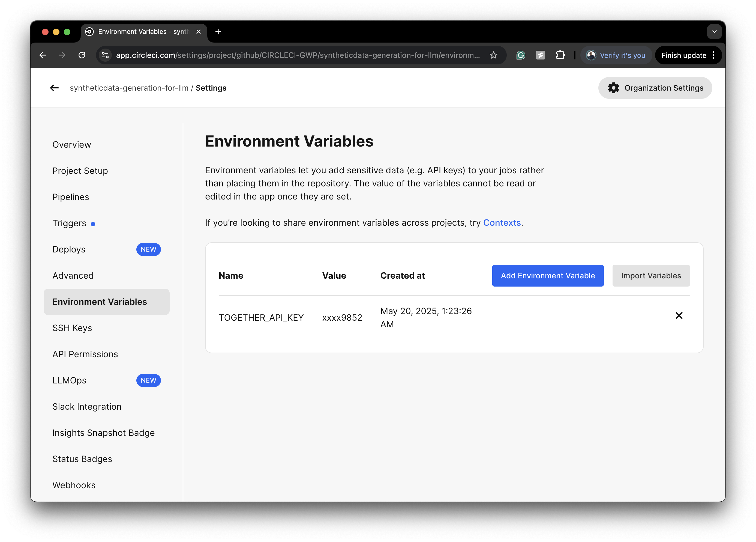Click the Organization Settings gear icon
Image resolution: width=756 pixels, height=542 pixels.
[614, 88]
